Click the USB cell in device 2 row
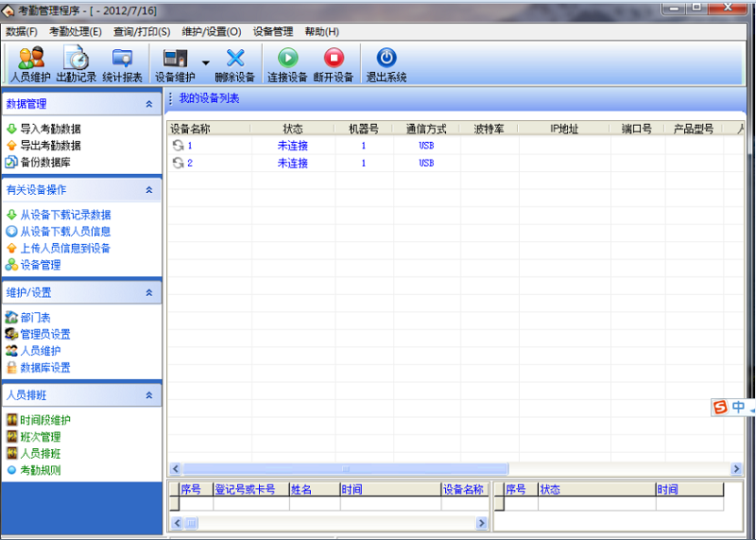Screen dimensions: 756x540 [x=426, y=163]
